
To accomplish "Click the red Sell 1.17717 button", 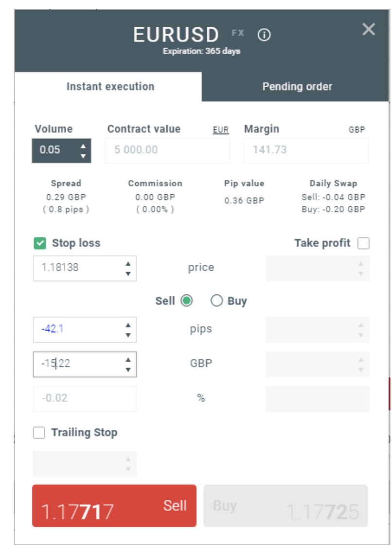I will click(114, 506).
